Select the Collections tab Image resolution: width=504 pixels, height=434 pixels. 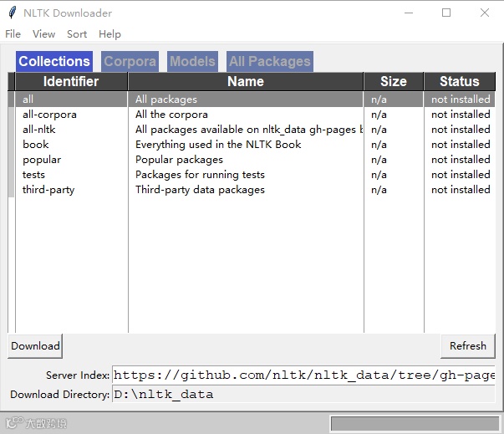[54, 61]
